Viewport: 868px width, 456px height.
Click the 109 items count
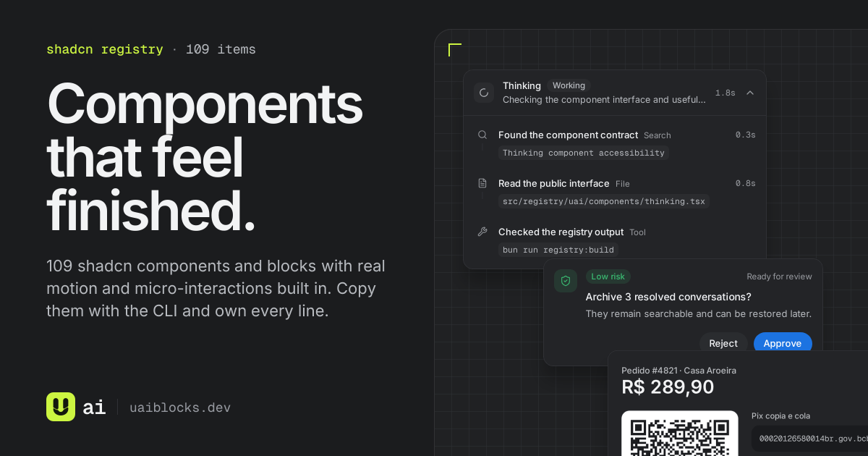coord(221,49)
